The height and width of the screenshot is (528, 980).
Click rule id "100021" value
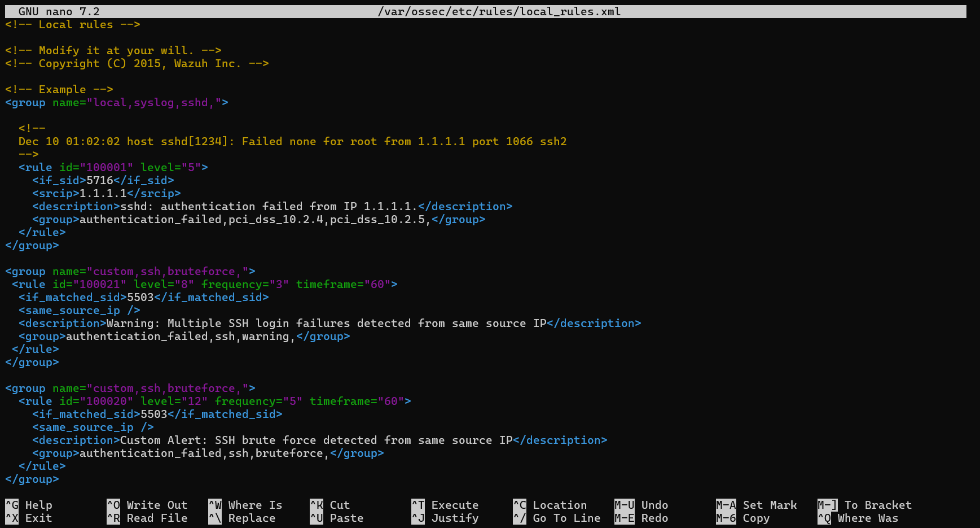point(100,284)
